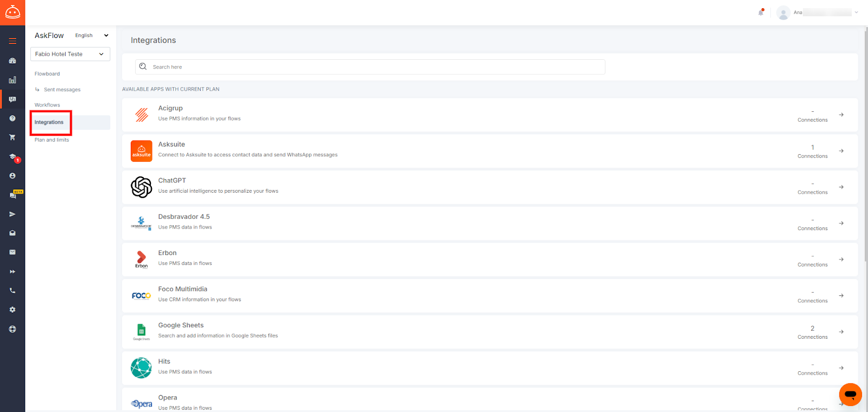Click the fast-forward double arrow icon
Viewport: 868px width, 412px height.
coord(12,271)
